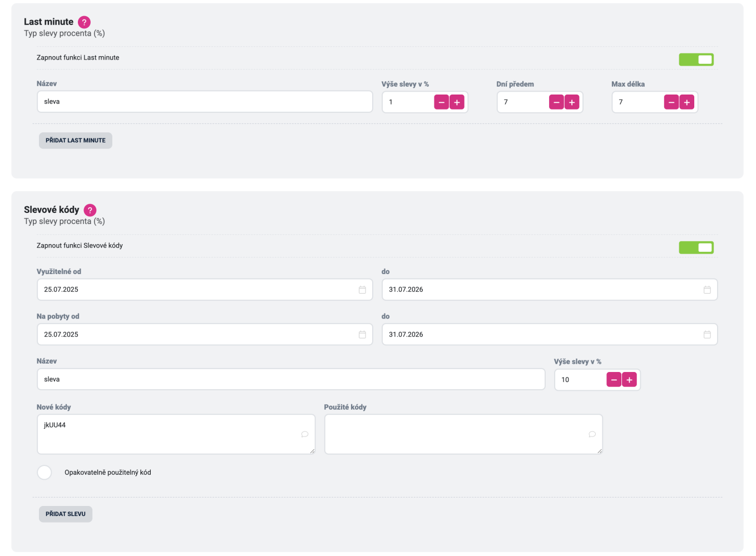The height and width of the screenshot is (556, 756).
Task: Decrease Max délka value
Action: click(671, 102)
